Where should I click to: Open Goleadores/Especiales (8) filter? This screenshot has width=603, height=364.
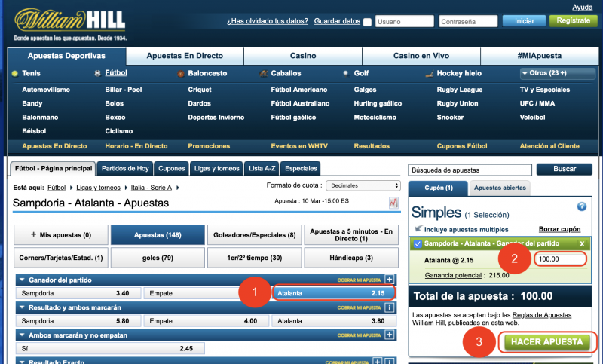(254, 235)
